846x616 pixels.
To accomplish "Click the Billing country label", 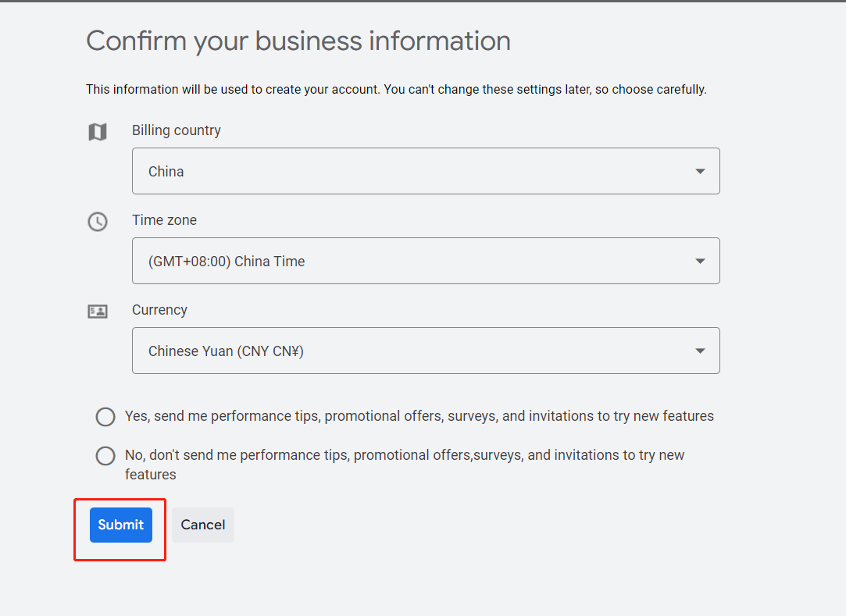I will pyautogui.click(x=177, y=130).
